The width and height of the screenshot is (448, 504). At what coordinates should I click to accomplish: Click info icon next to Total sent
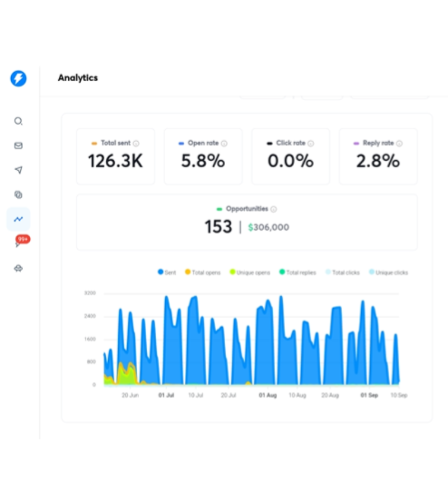[136, 143]
